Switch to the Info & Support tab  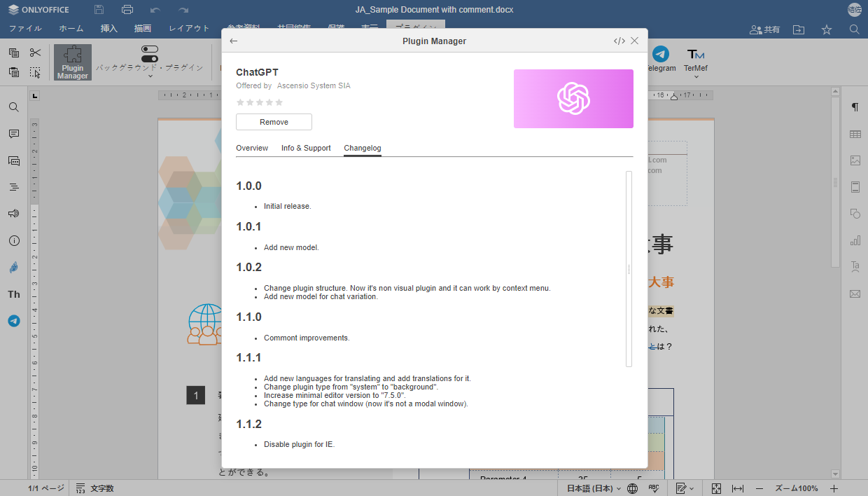[x=306, y=148]
